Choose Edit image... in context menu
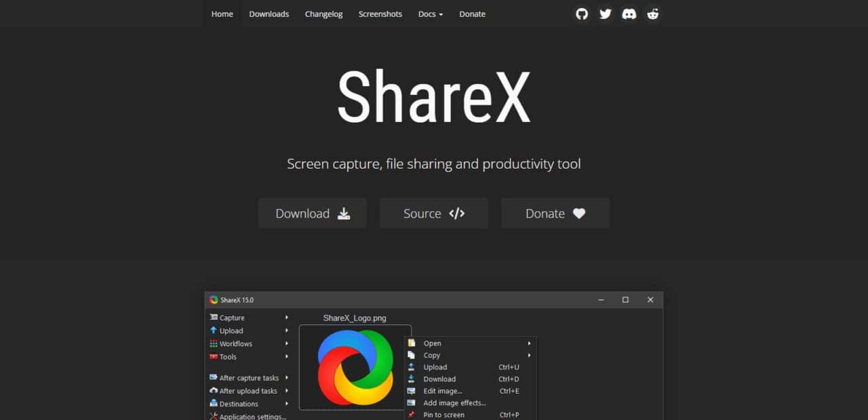 point(443,391)
